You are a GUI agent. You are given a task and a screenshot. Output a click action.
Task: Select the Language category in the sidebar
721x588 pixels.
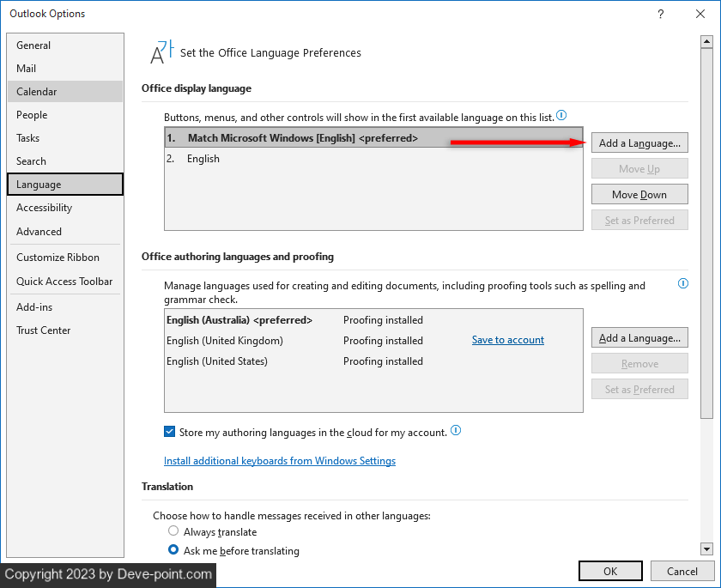coord(65,185)
